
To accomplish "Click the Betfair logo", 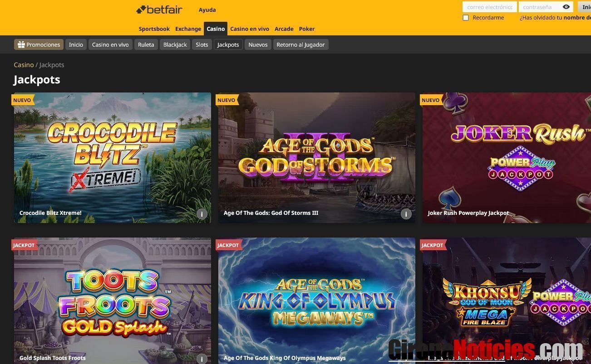I will (x=159, y=10).
